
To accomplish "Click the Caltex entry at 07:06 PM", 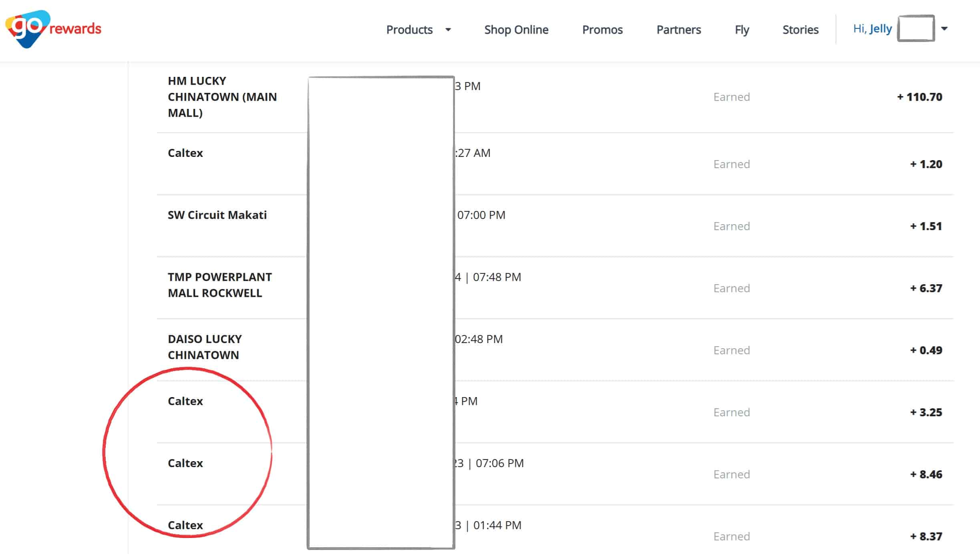I will [185, 463].
